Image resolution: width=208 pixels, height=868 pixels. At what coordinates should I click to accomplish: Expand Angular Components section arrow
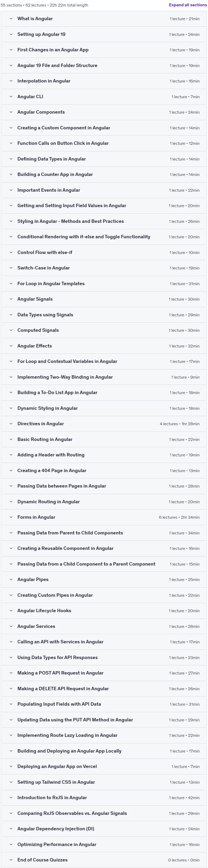click(x=11, y=112)
